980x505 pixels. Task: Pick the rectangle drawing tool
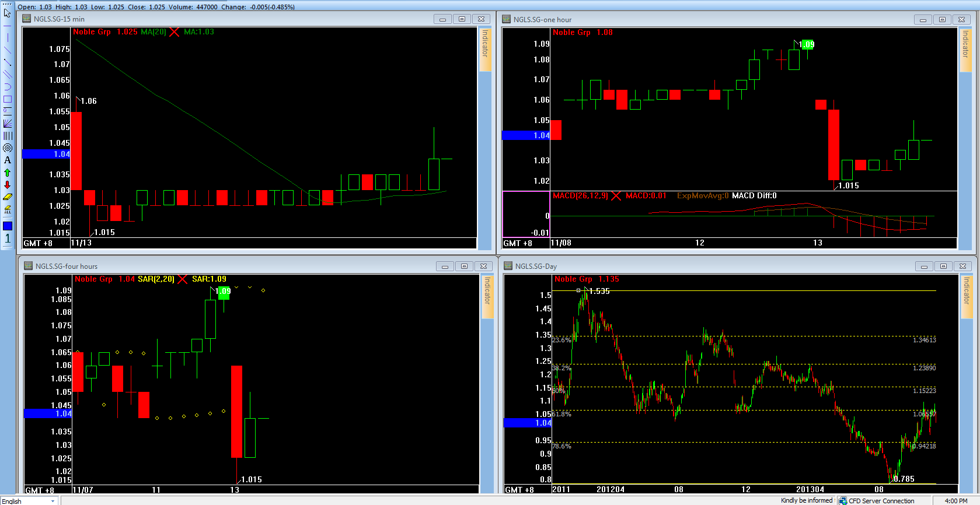(7, 99)
